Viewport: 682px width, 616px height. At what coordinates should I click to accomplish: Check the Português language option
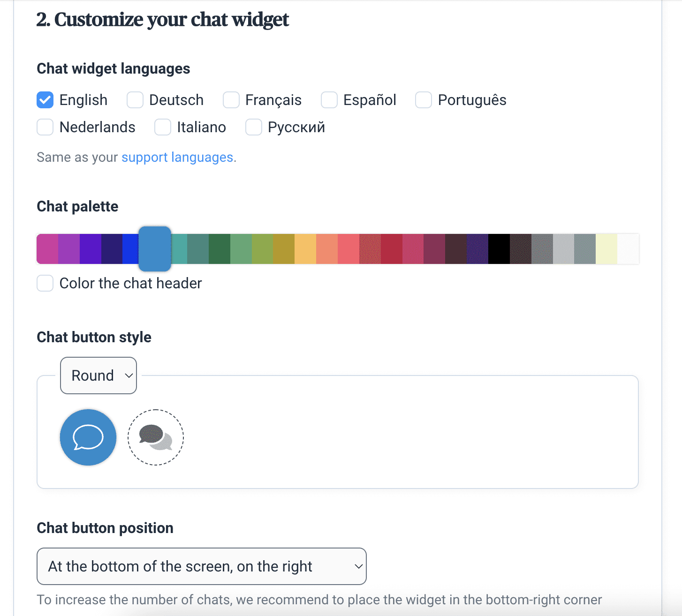coord(424,100)
